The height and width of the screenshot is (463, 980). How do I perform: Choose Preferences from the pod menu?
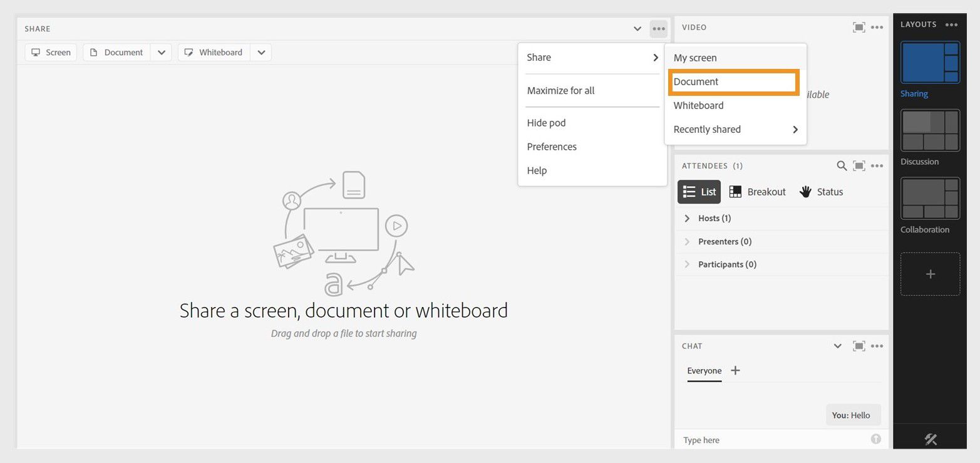click(x=551, y=147)
